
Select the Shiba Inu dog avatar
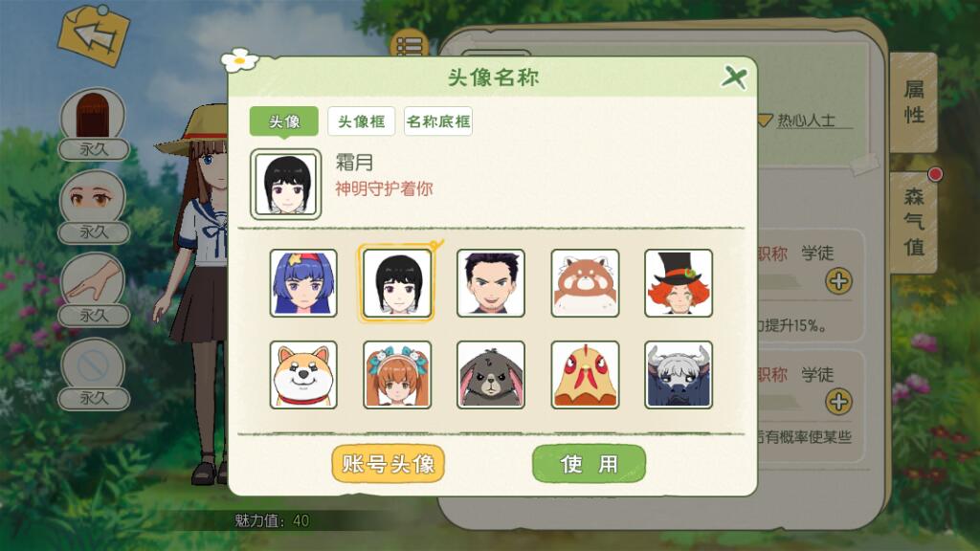[x=303, y=375]
